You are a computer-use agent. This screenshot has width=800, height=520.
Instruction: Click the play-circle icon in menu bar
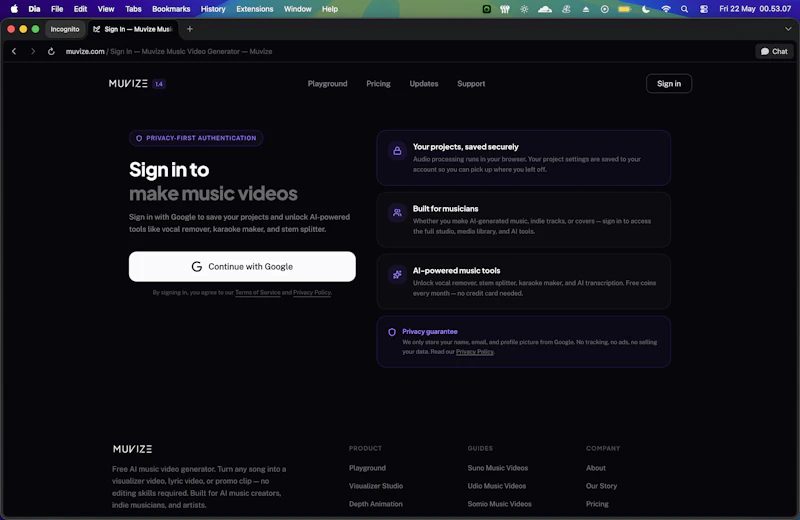(x=605, y=9)
